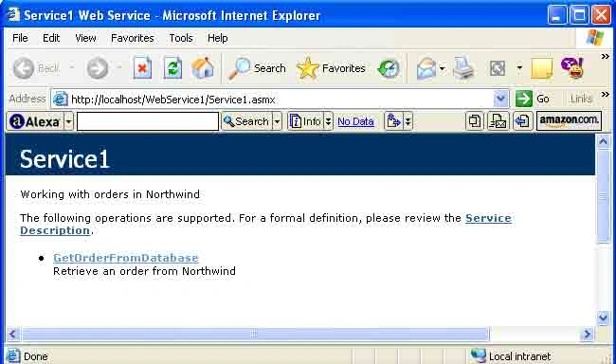Click the Links toolbar label
Image resolution: width=616 pixels, height=364 pixels.
(x=581, y=99)
